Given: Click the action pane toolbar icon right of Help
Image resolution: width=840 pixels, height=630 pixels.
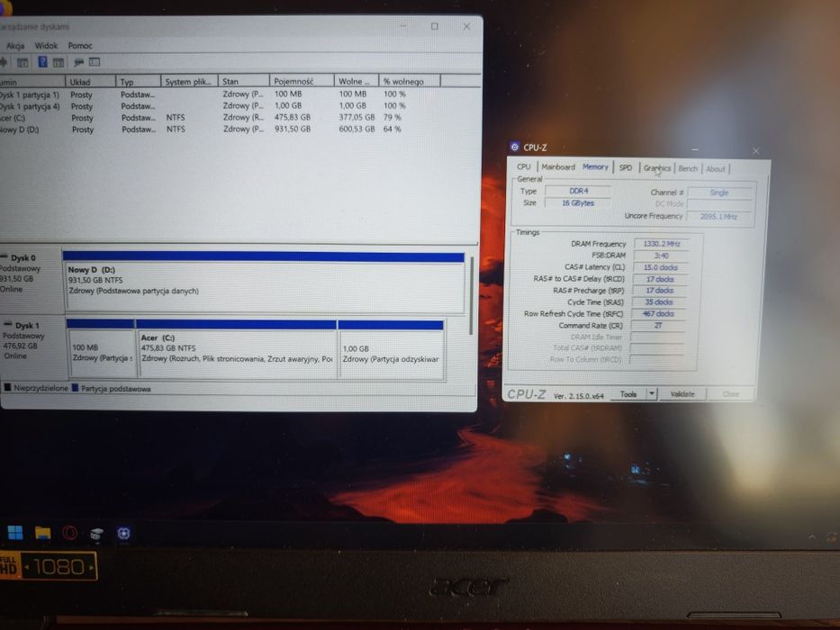Looking at the screenshot, I should [59, 63].
